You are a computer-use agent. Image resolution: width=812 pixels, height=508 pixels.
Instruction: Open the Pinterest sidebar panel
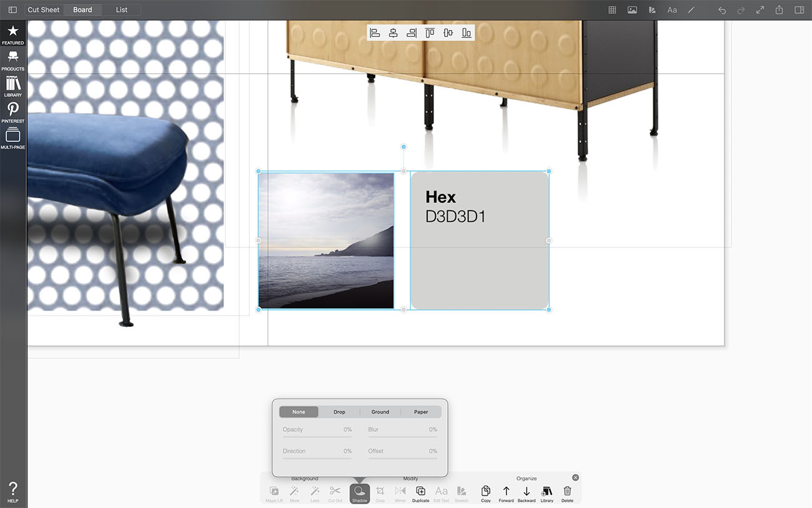(12, 112)
